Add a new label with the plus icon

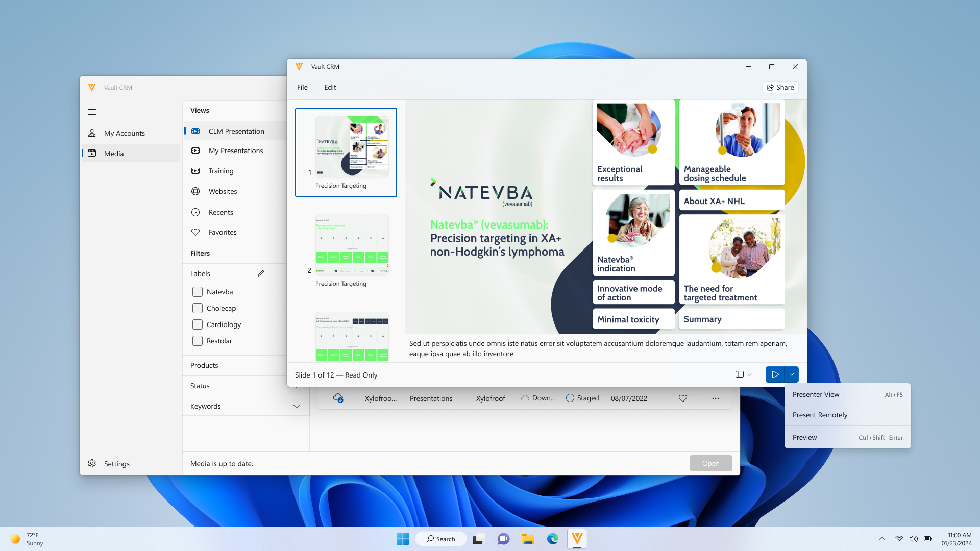coord(278,273)
